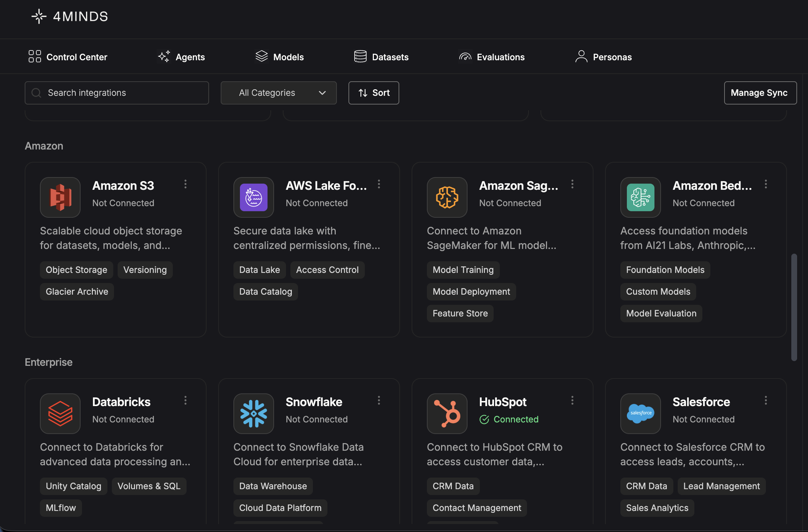Click the Amazon Bedrock logo icon
808x532 pixels.
(641, 197)
